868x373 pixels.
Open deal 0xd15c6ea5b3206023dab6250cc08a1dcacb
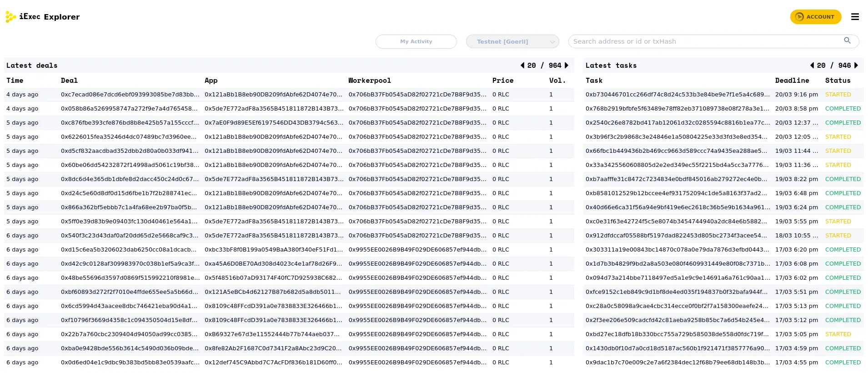click(129, 250)
